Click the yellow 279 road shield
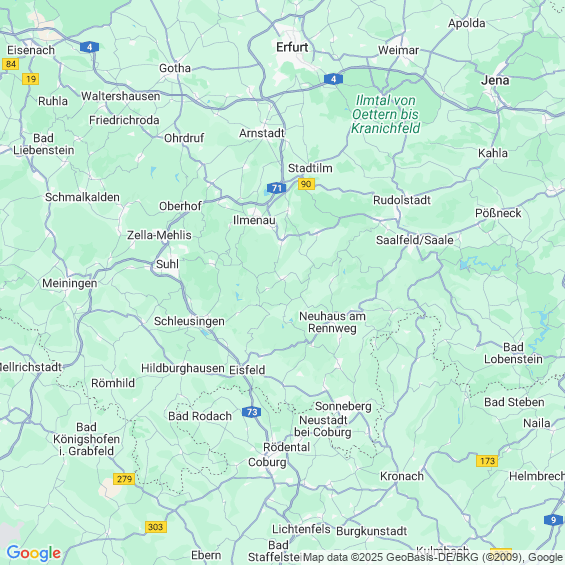Viewport: 565px width, 565px height. point(124,479)
